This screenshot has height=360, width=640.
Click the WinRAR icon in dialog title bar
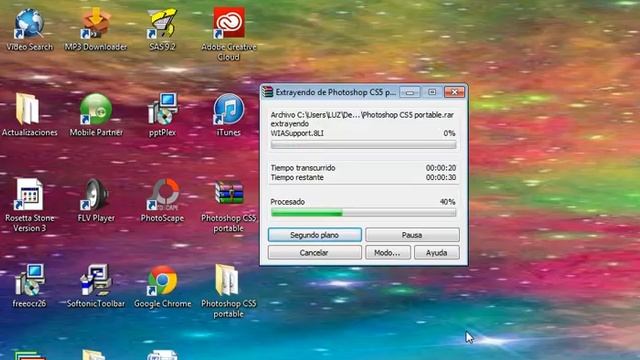(267, 92)
